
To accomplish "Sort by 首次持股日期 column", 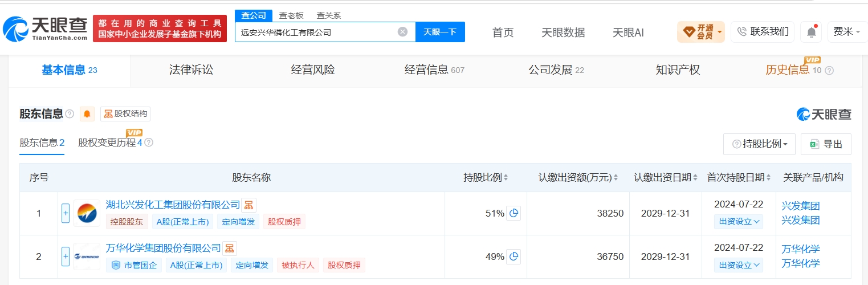I will [769, 178].
